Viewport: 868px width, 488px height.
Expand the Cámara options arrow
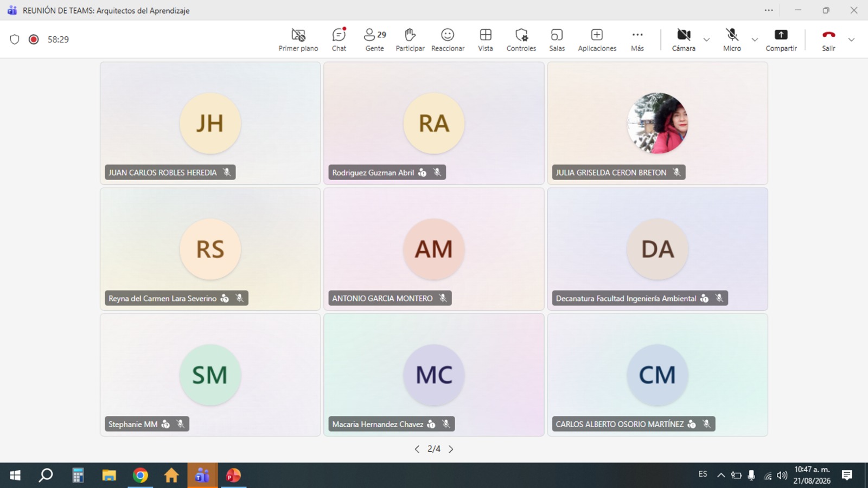[x=706, y=40]
